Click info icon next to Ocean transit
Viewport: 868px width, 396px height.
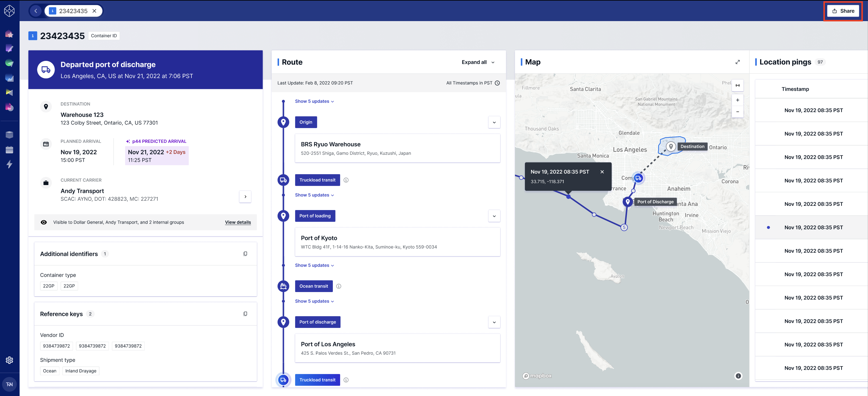click(x=339, y=286)
